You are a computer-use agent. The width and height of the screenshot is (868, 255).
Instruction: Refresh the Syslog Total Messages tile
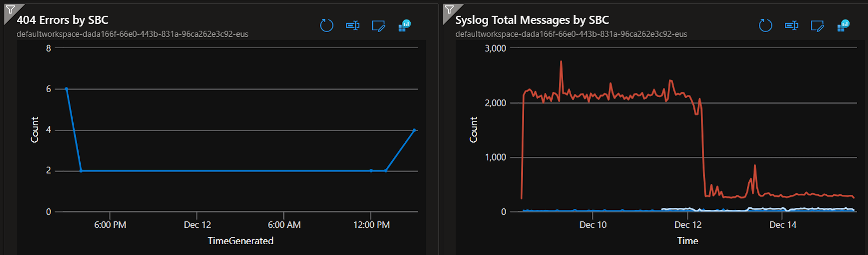(765, 25)
